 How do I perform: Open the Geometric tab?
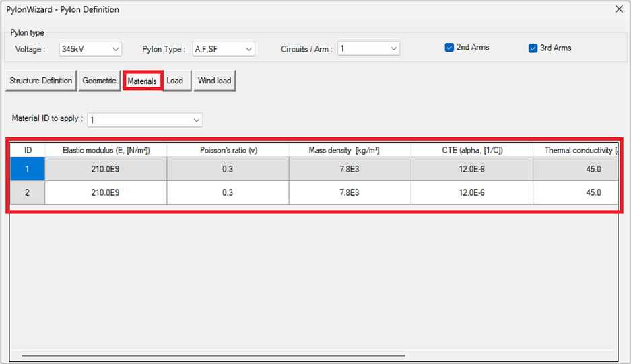[99, 81]
